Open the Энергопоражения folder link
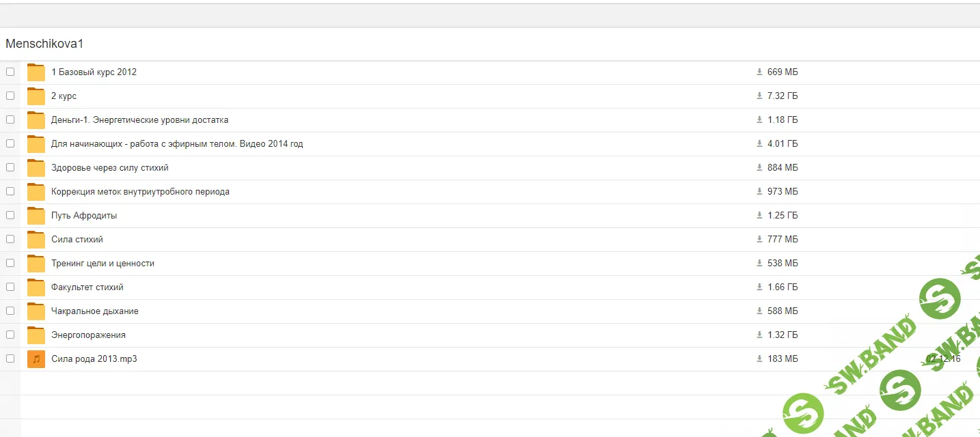The width and height of the screenshot is (980, 437). [88, 335]
